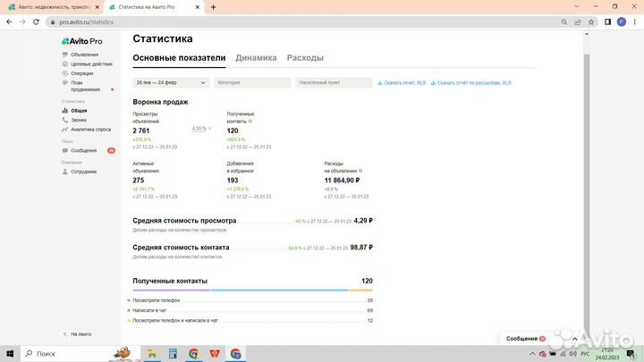
Task: Click info icon beside Полученные контакты
Action: [250, 121]
